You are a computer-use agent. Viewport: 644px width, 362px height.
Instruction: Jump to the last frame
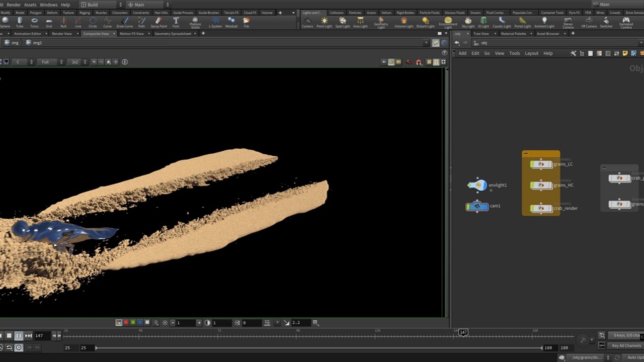point(29,335)
